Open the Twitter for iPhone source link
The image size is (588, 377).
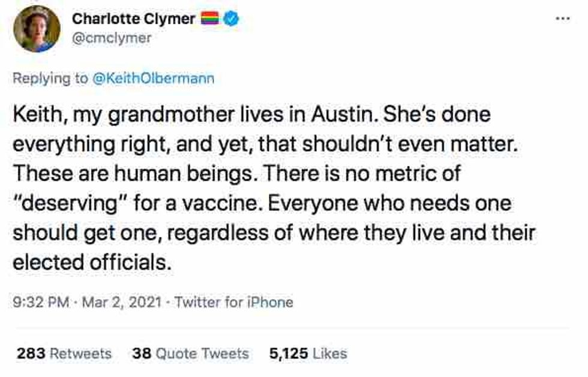[234, 302]
